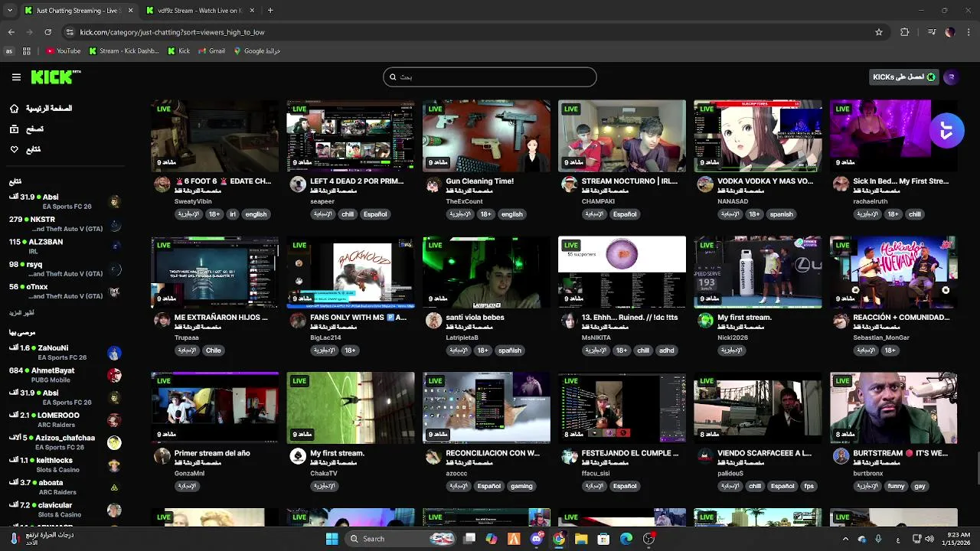The height and width of the screenshot is (551, 980).
Task: Open a new browser tab
Action: tap(270, 11)
